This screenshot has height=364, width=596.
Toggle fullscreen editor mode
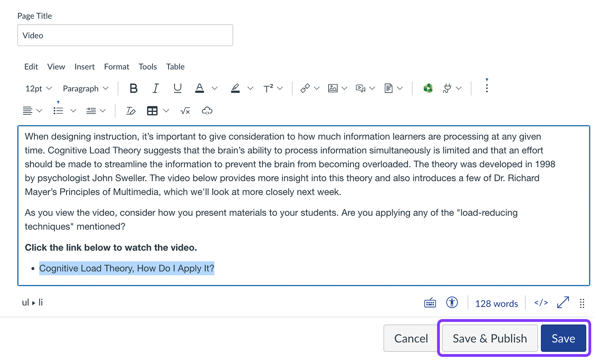tap(563, 303)
